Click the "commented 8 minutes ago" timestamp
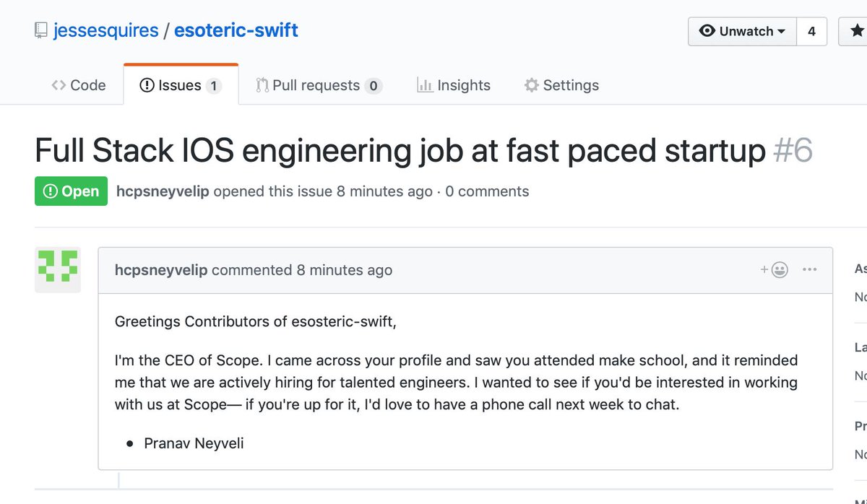 (302, 270)
